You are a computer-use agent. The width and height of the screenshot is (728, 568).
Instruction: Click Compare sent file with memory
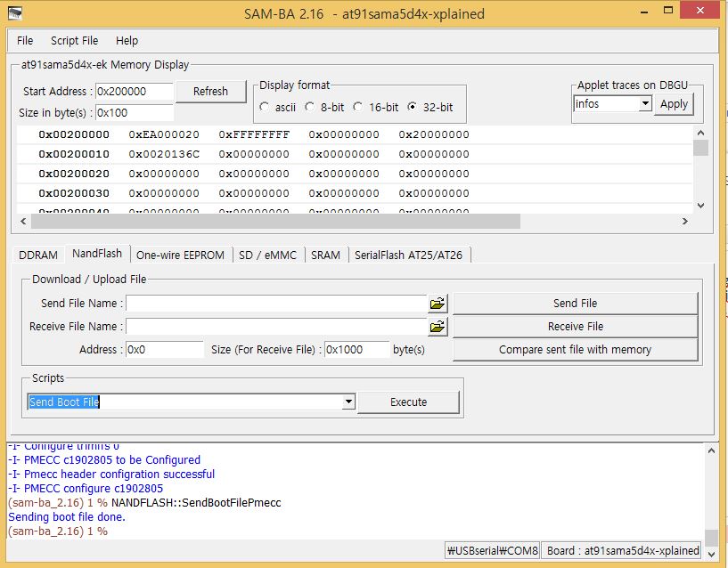(575, 350)
